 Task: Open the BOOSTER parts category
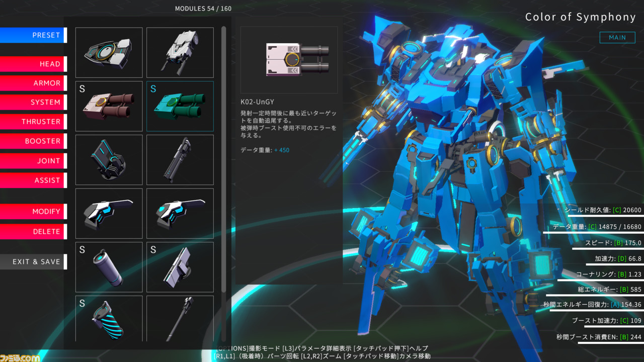[x=33, y=141]
